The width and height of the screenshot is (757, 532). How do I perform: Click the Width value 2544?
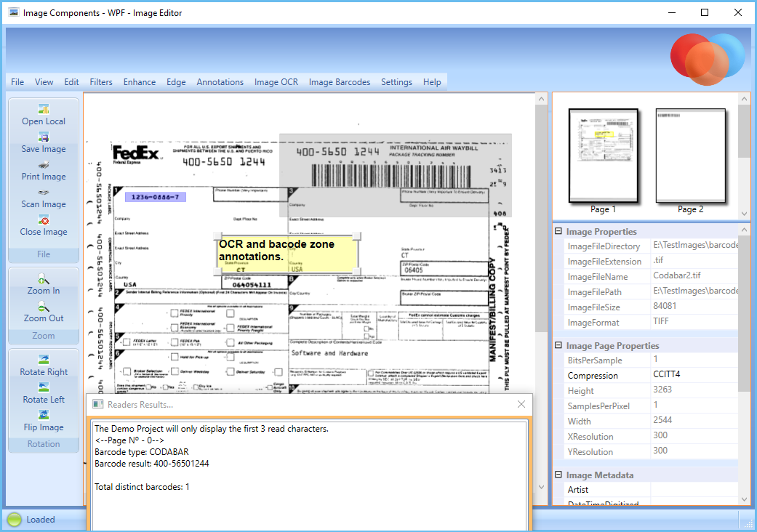pos(662,420)
